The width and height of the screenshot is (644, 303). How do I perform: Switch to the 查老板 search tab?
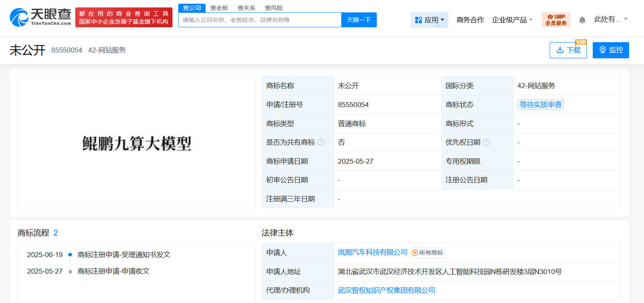click(x=219, y=8)
